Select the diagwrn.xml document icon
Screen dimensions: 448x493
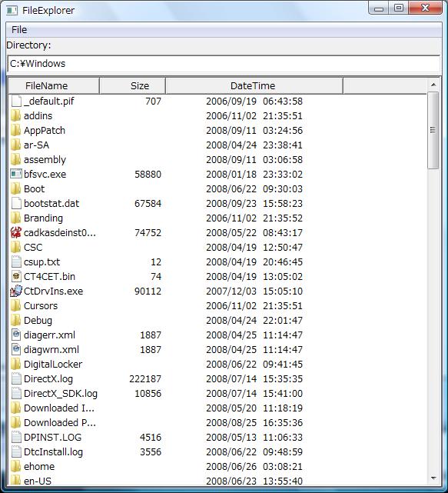15,349
